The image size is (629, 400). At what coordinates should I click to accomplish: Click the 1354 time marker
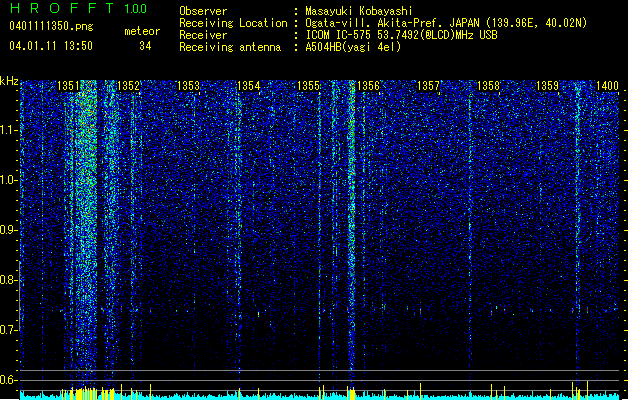(x=248, y=85)
